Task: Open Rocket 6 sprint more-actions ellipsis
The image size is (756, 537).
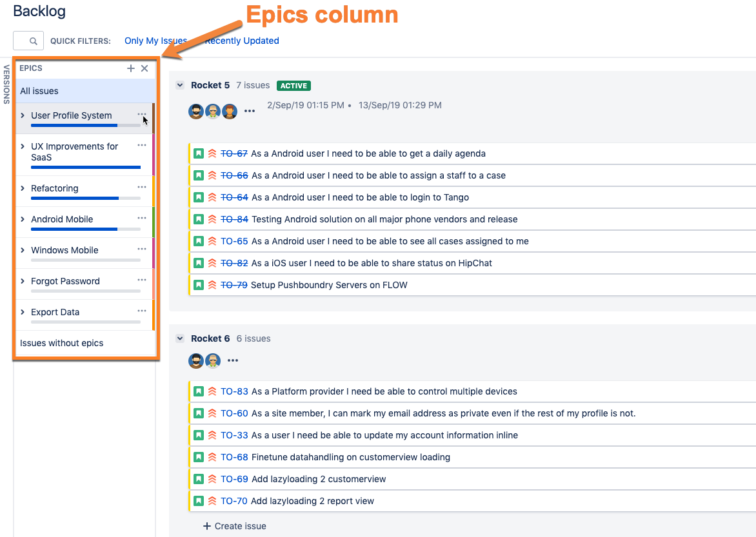Action: point(233,361)
